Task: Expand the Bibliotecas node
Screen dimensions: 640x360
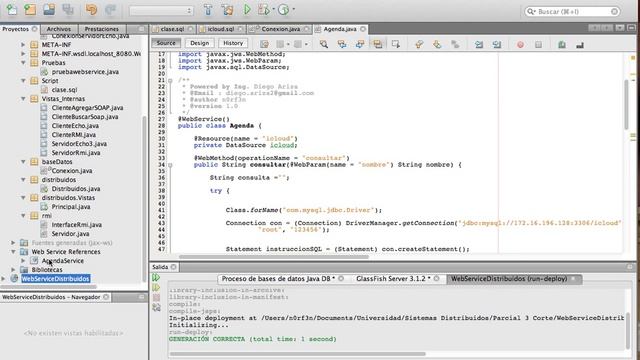Action: (x=13, y=269)
